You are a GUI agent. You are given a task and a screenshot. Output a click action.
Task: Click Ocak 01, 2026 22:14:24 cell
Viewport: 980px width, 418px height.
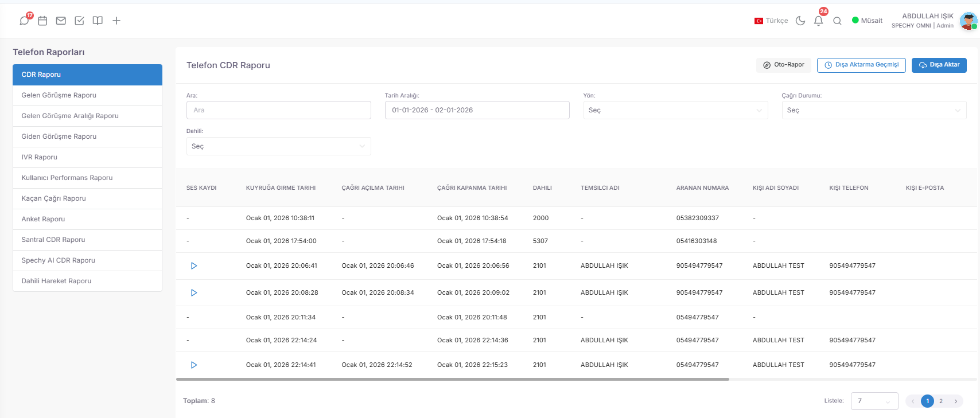[281, 340]
